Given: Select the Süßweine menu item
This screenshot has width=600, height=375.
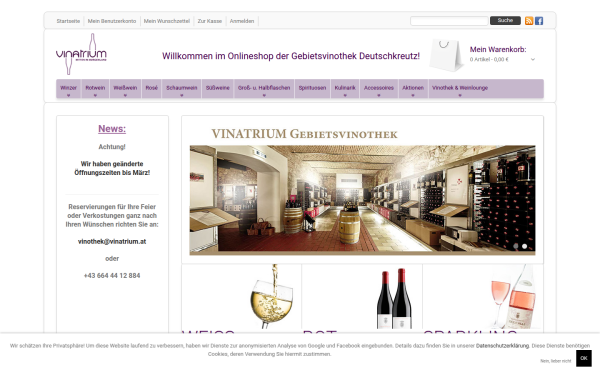Looking at the screenshot, I should (x=218, y=88).
